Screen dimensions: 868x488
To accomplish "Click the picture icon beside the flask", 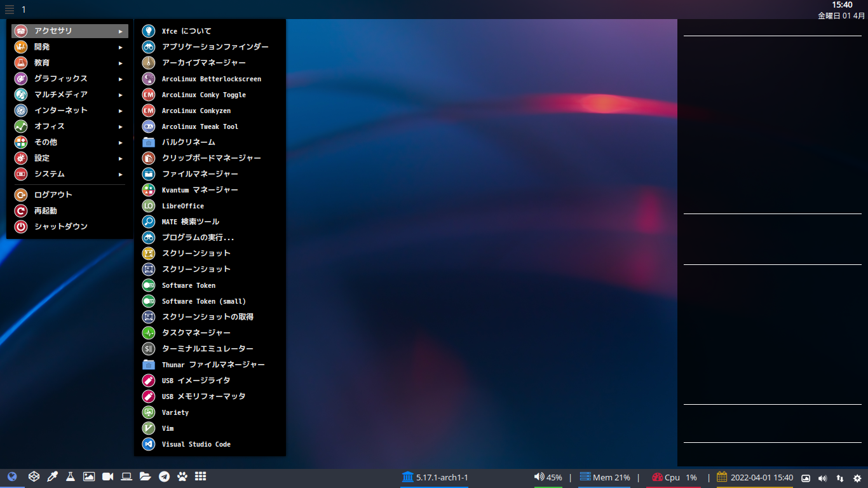I will (x=89, y=477).
